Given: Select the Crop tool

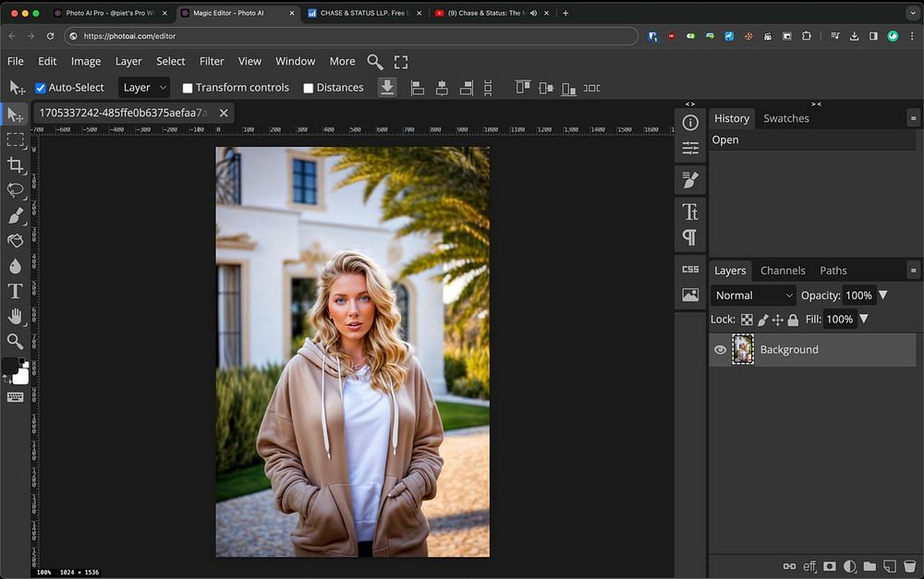Looking at the screenshot, I should coord(16,165).
